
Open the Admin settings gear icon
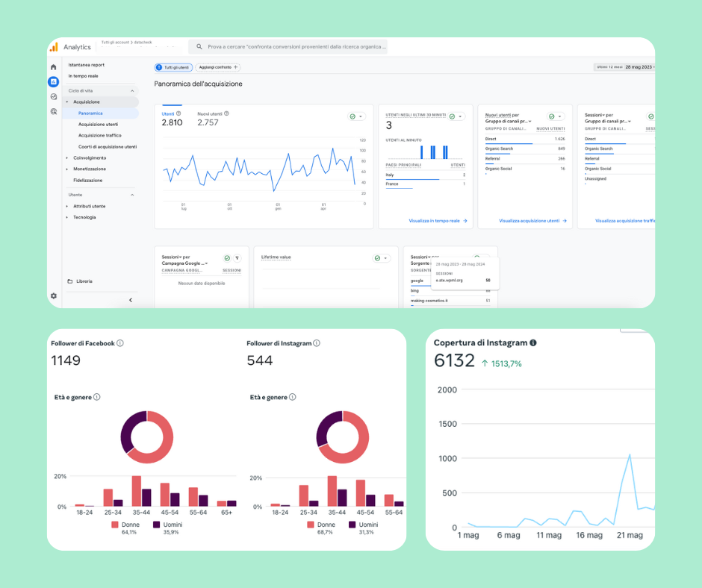[54, 295]
